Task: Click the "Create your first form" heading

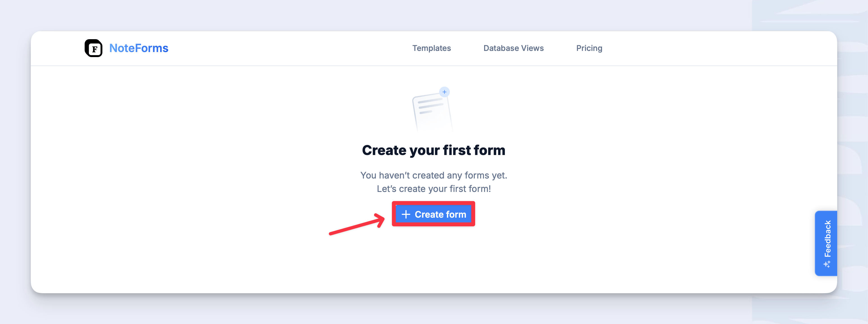Action: 433,151
